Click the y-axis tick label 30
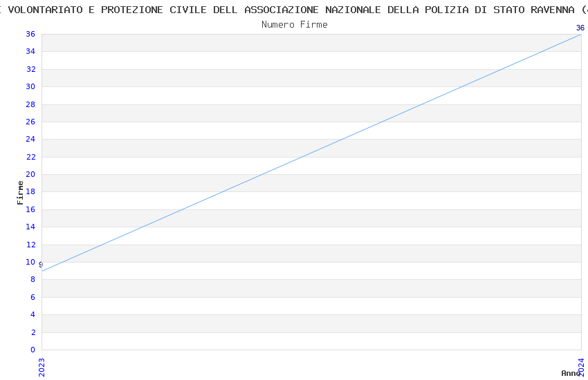588x380 pixels. click(x=30, y=86)
